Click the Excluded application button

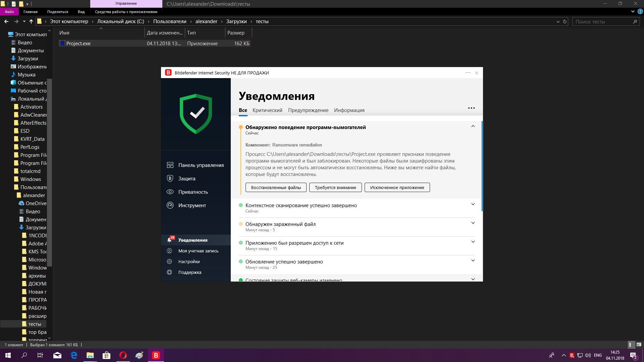(397, 187)
